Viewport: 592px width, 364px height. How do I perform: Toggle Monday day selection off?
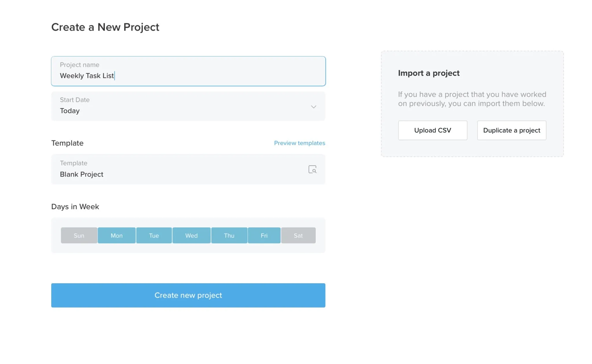point(116,235)
